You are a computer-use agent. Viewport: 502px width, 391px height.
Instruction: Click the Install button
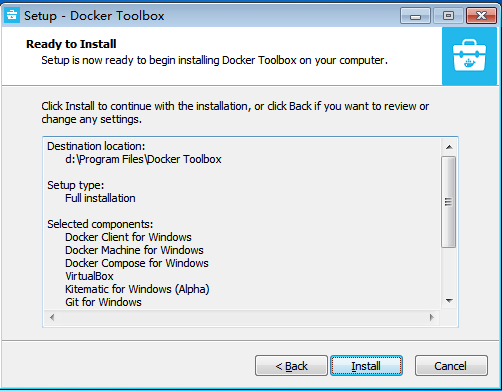point(366,366)
